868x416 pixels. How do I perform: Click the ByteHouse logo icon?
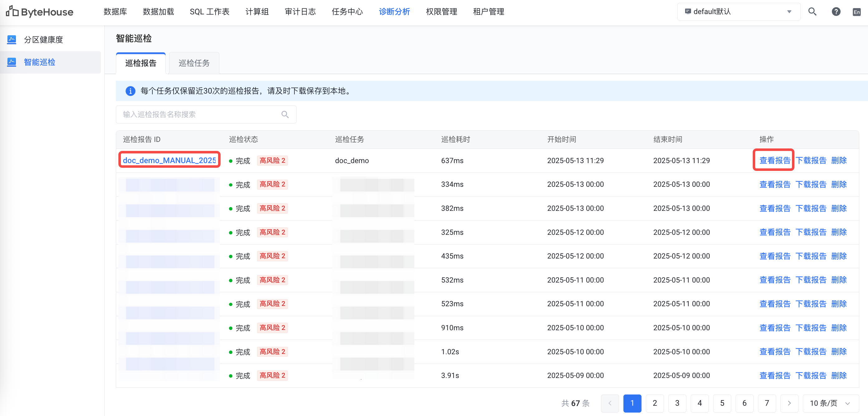12,11
